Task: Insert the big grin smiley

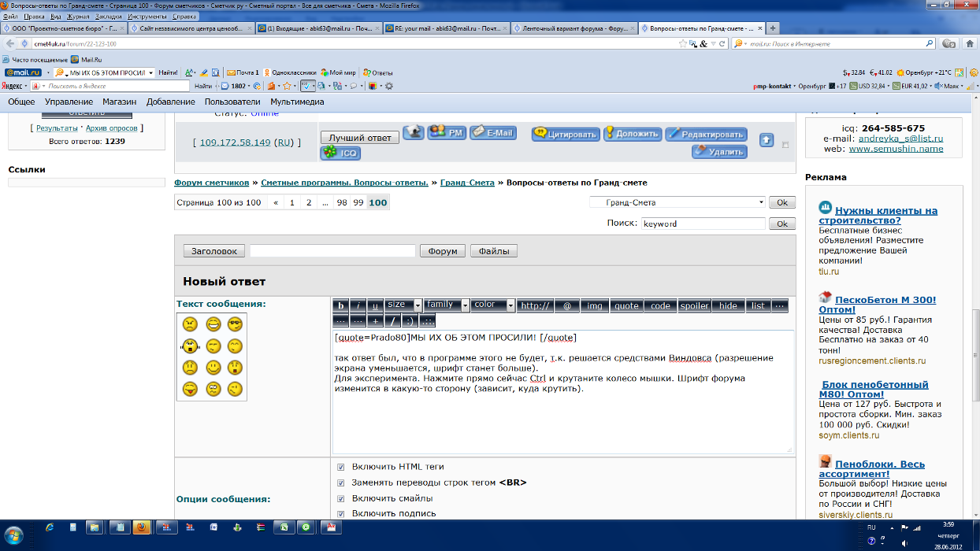Action: [x=213, y=324]
